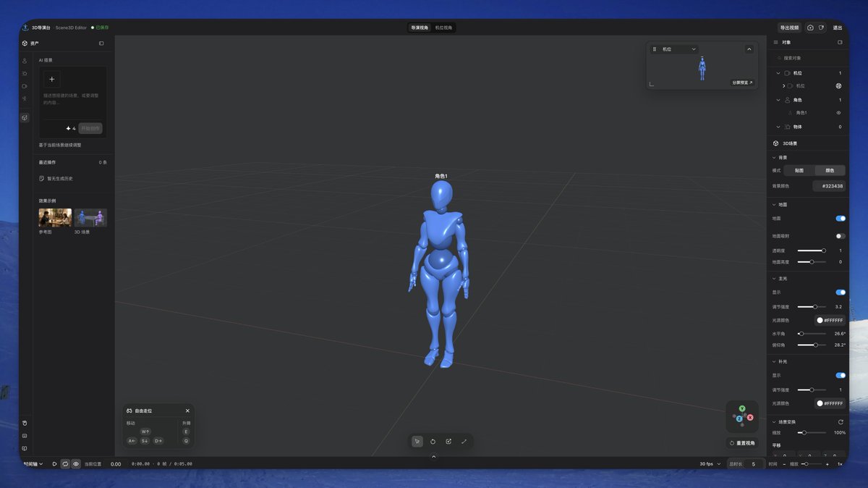Open the 30 fps frame rate dropdown

[x=709, y=464]
